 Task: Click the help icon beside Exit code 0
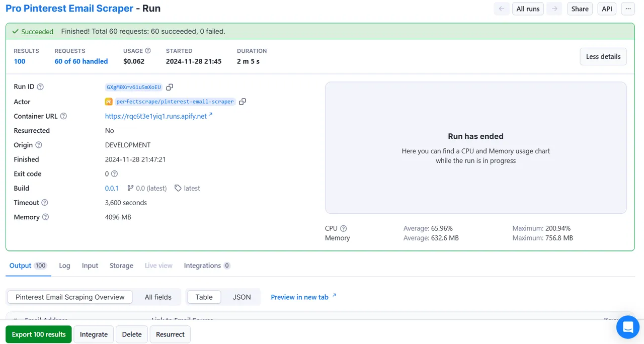tap(114, 174)
